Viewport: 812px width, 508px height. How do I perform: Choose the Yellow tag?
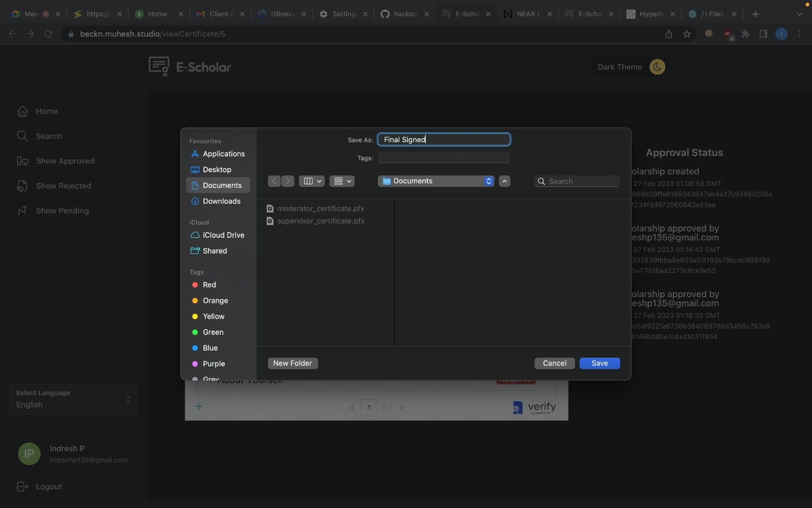218,316
